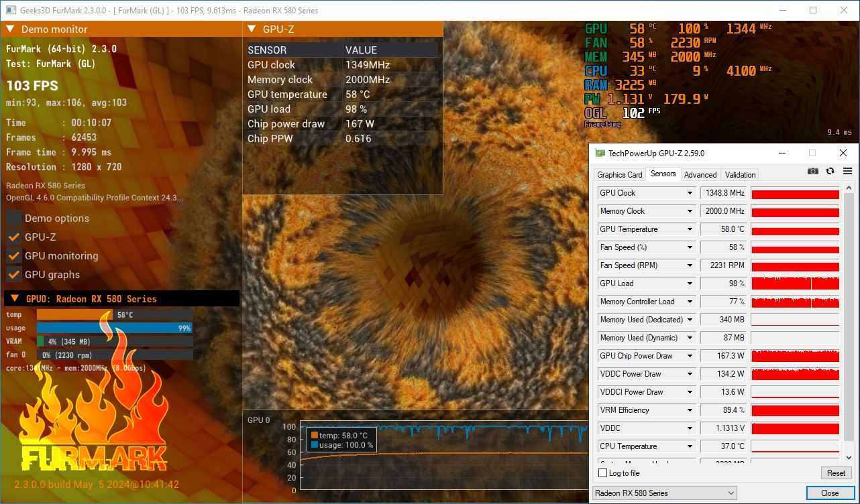Click the 103 FPS readout
The width and height of the screenshot is (860, 504).
(x=32, y=86)
